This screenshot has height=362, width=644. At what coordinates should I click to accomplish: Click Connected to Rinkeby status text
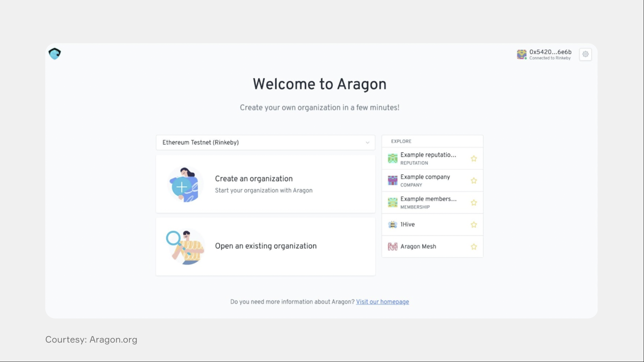click(x=550, y=58)
